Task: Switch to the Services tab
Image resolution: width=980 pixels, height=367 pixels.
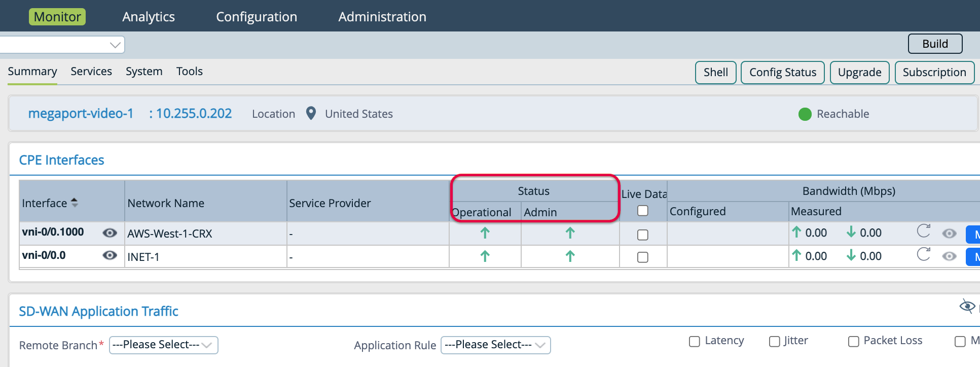Action: point(91,72)
